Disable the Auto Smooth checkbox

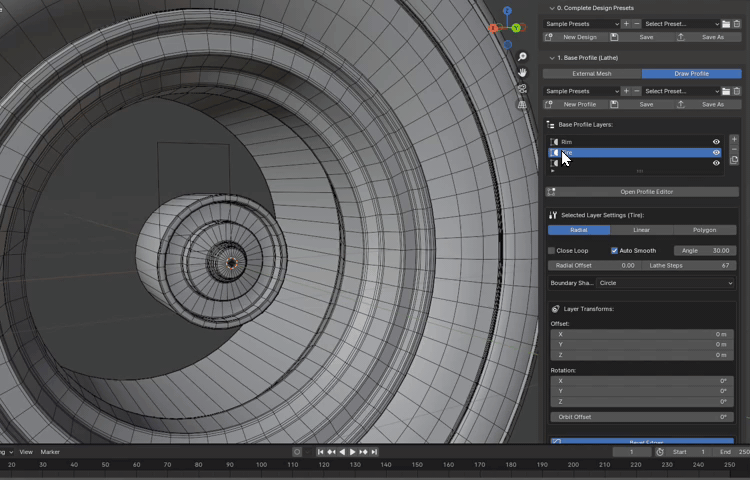pyautogui.click(x=614, y=251)
